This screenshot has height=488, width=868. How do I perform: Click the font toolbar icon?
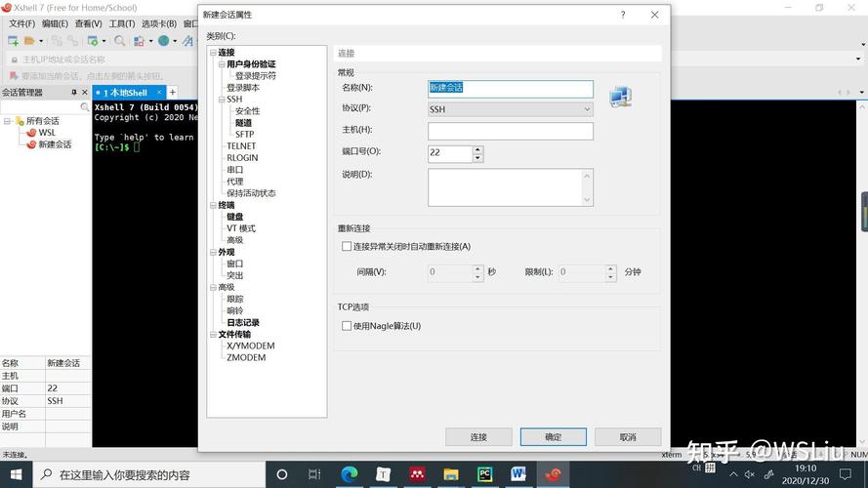click(x=188, y=41)
